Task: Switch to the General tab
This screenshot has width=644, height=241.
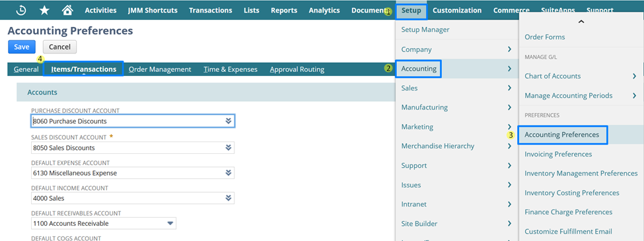Action: coord(26,69)
